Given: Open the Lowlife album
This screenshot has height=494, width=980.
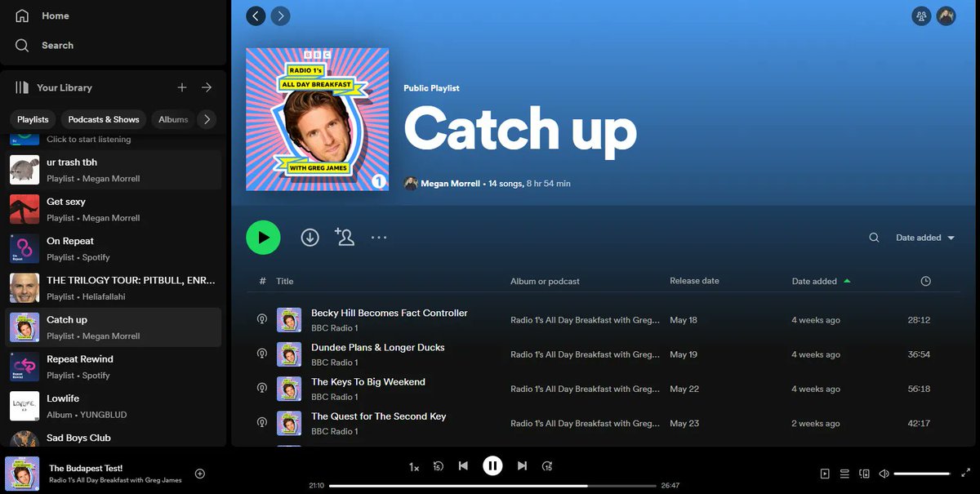Looking at the screenshot, I should click(x=114, y=406).
